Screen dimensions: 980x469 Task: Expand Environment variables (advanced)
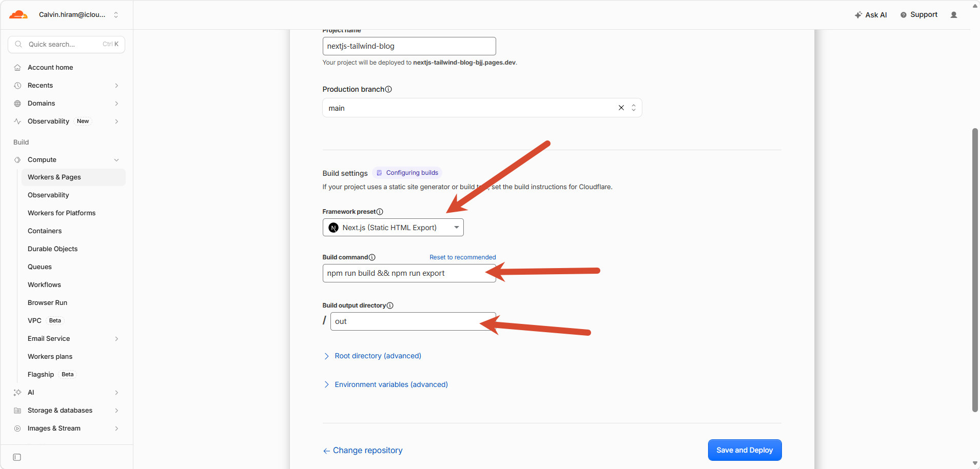tap(386, 384)
